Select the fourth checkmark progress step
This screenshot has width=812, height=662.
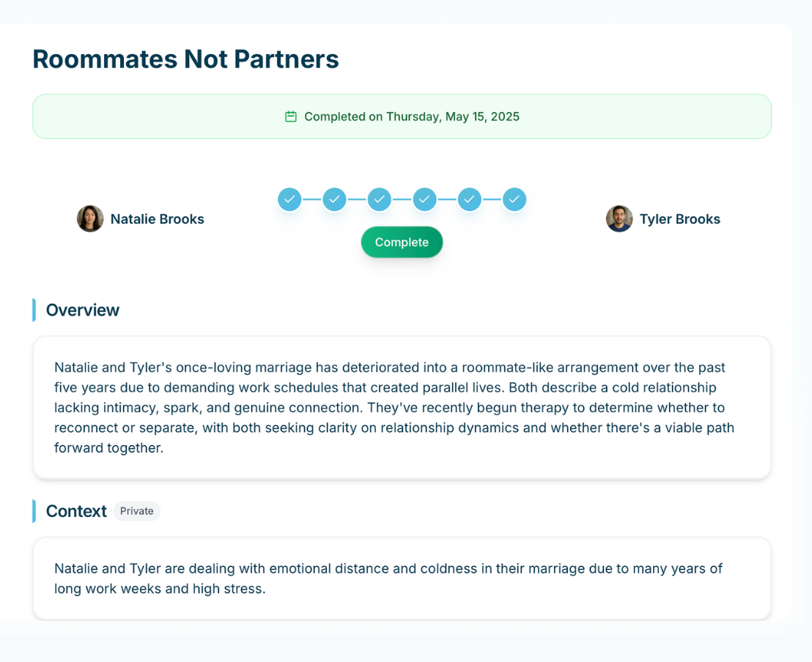point(424,199)
